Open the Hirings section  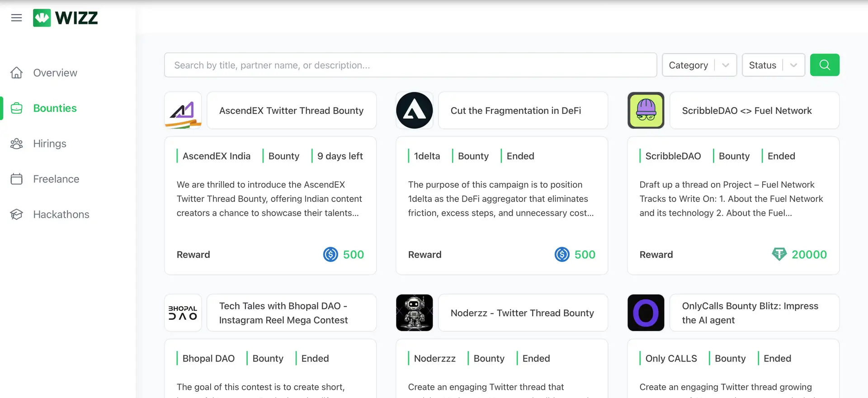50,144
